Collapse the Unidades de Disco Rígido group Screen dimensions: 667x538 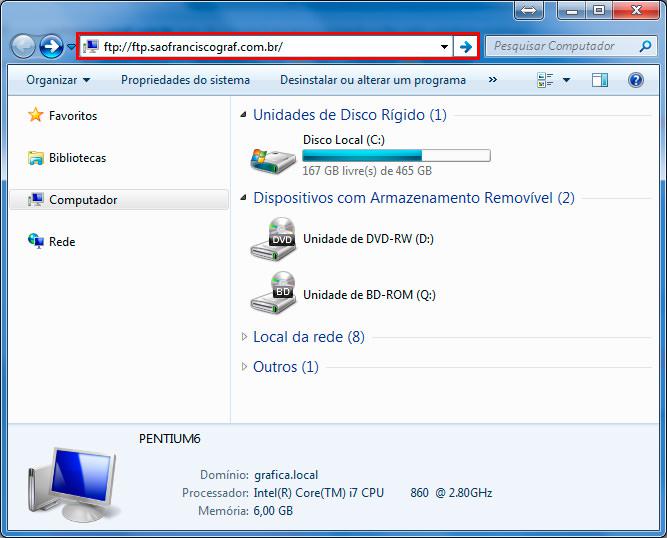pyautogui.click(x=243, y=114)
